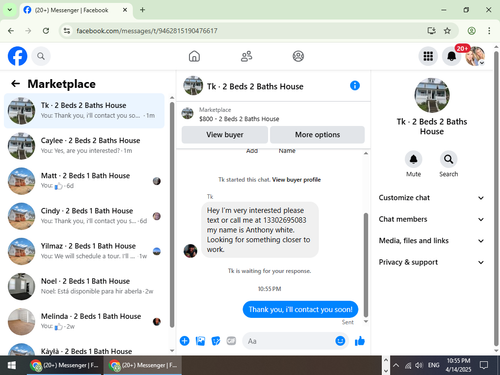
Task: Open Chrome three-dot menu
Action: click(489, 31)
